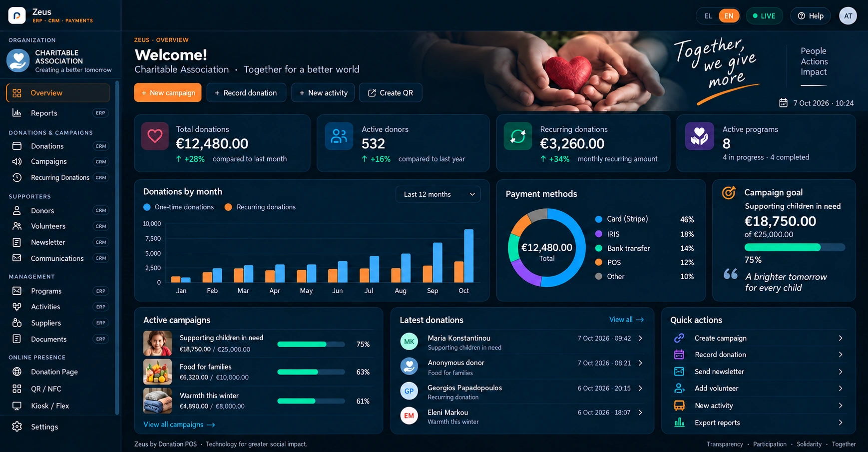This screenshot has height=452, width=868.
Task: Switch language to EL
Action: tap(708, 16)
